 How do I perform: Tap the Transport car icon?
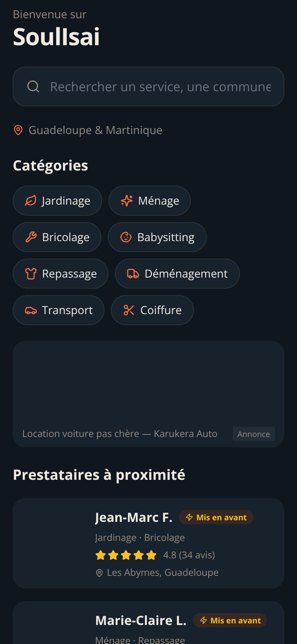pyautogui.click(x=31, y=310)
